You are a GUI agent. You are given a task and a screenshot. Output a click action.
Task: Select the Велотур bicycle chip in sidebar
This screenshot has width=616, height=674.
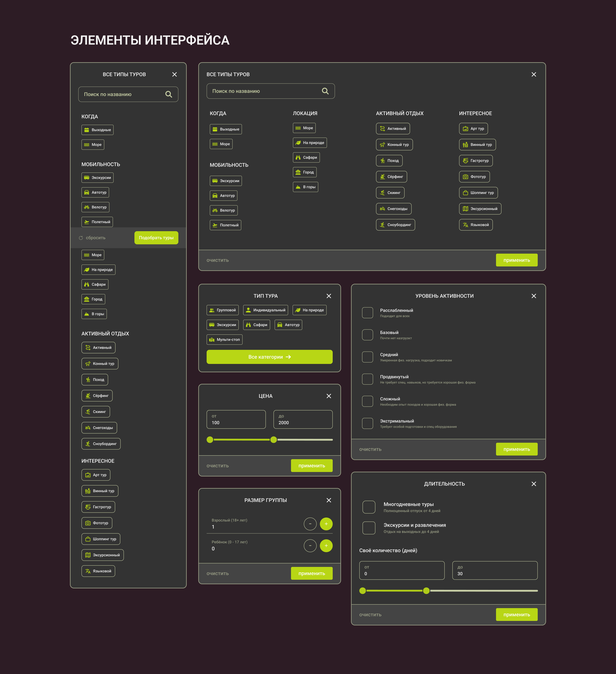click(x=95, y=207)
